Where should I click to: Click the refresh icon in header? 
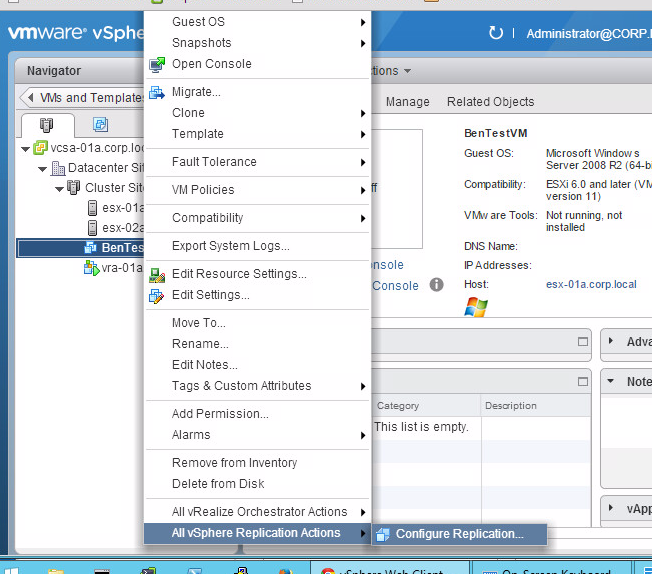click(496, 32)
